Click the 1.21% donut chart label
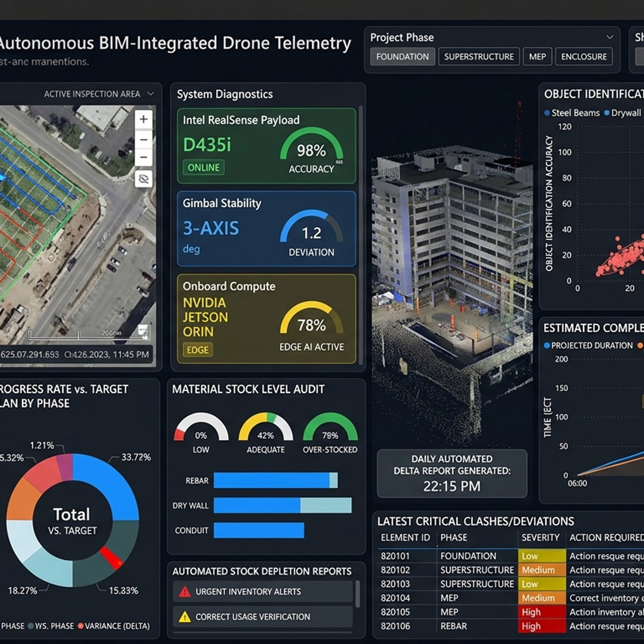The image size is (644, 644). pos(42,445)
